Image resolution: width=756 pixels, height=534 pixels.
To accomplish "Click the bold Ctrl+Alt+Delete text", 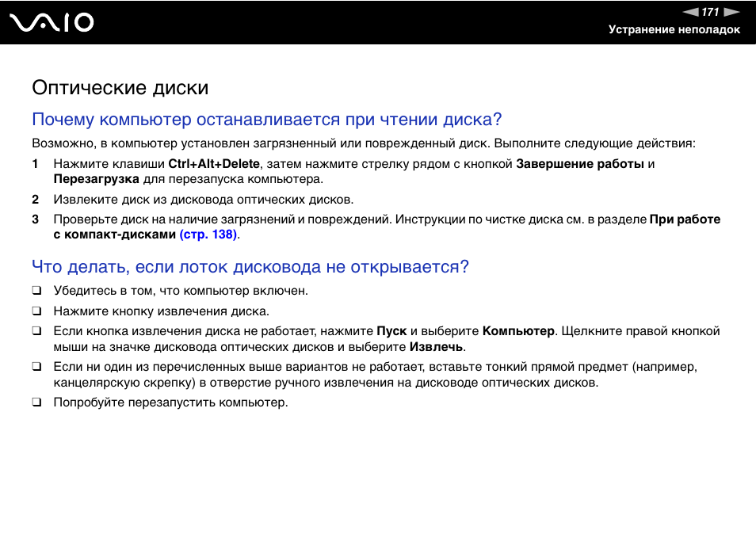I will (x=214, y=164).
